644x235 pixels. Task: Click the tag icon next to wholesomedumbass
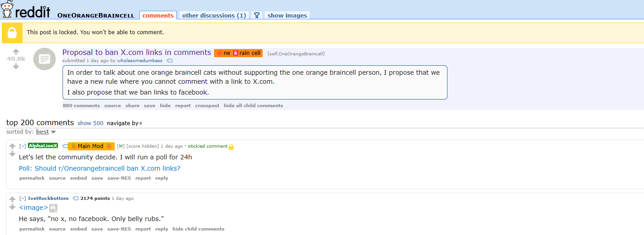coord(170,60)
